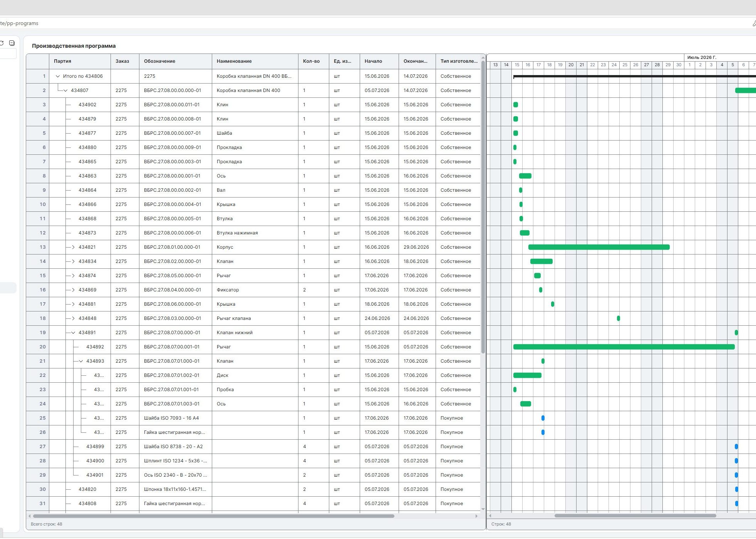Click the Тип изготовления column header
Image resolution: width=756 pixels, height=539 pixels.
click(458, 61)
